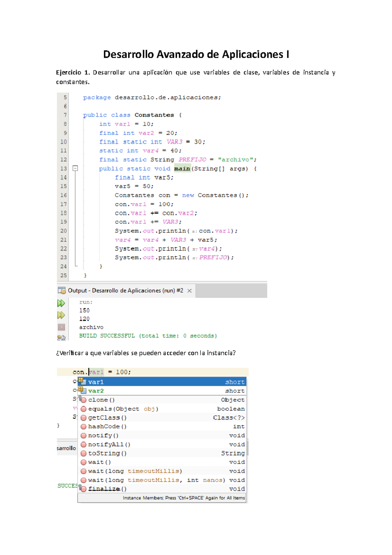Click the getClass() method red icon

click(x=84, y=417)
